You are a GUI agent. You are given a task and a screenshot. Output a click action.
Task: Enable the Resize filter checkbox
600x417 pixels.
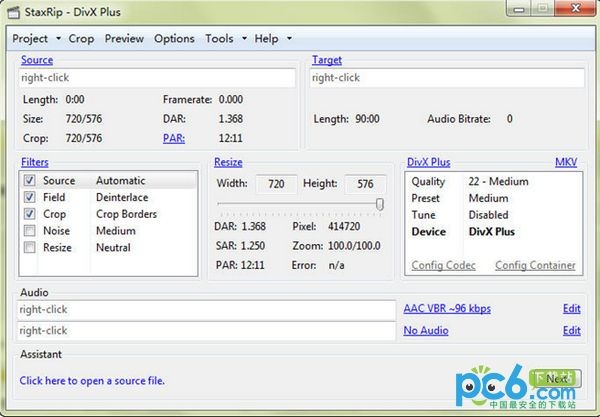tap(29, 248)
